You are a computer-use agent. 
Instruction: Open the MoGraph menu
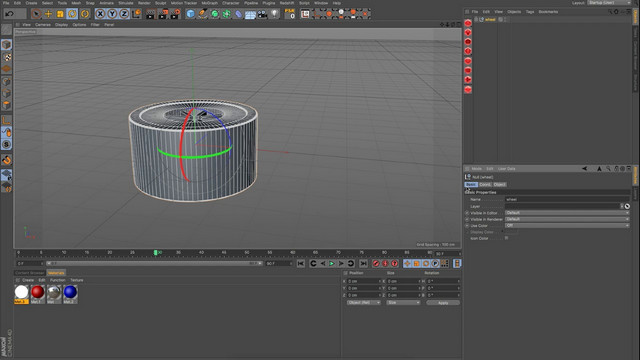click(210, 3)
